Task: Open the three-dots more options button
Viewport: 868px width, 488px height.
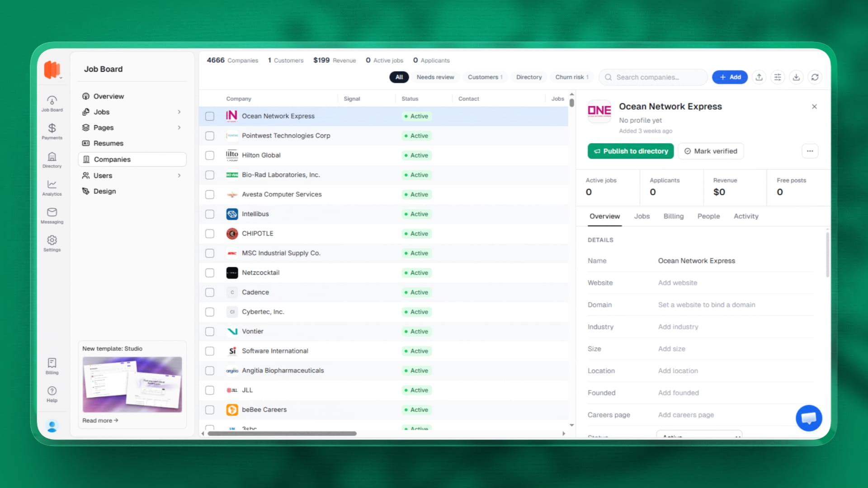Action: (x=810, y=151)
